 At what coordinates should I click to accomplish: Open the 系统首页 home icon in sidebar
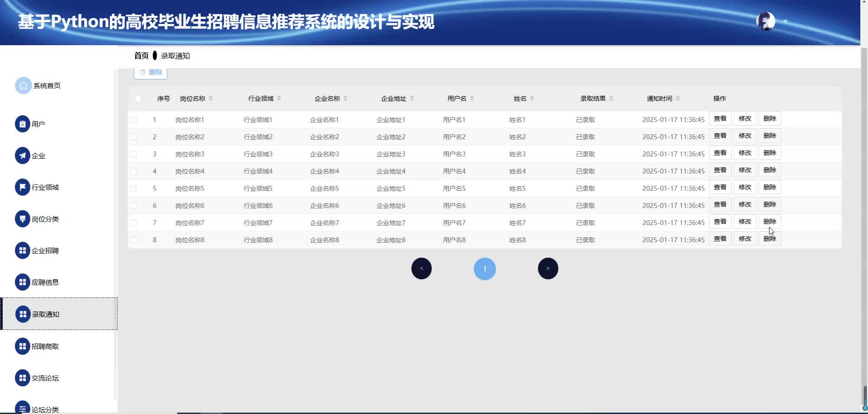coord(23,85)
